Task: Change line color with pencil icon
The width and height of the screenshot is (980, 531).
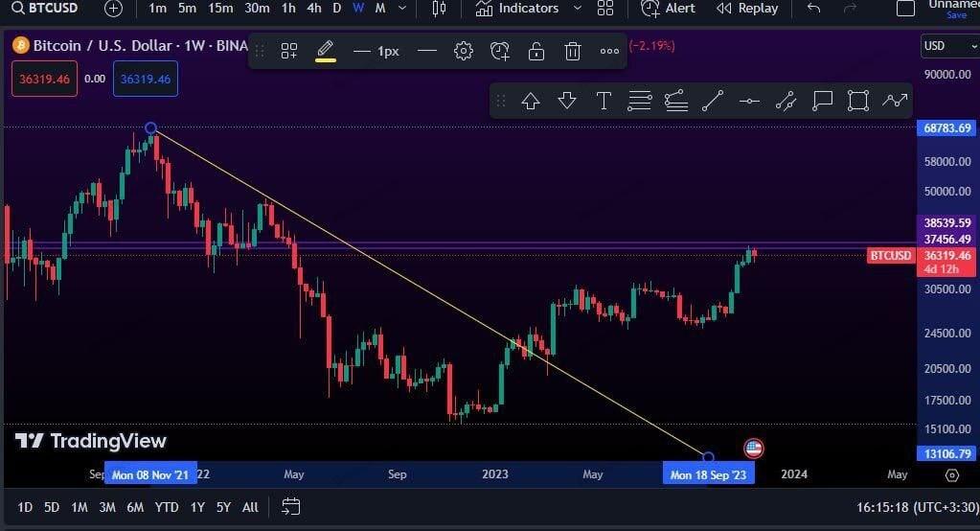Action: pos(326,51)
